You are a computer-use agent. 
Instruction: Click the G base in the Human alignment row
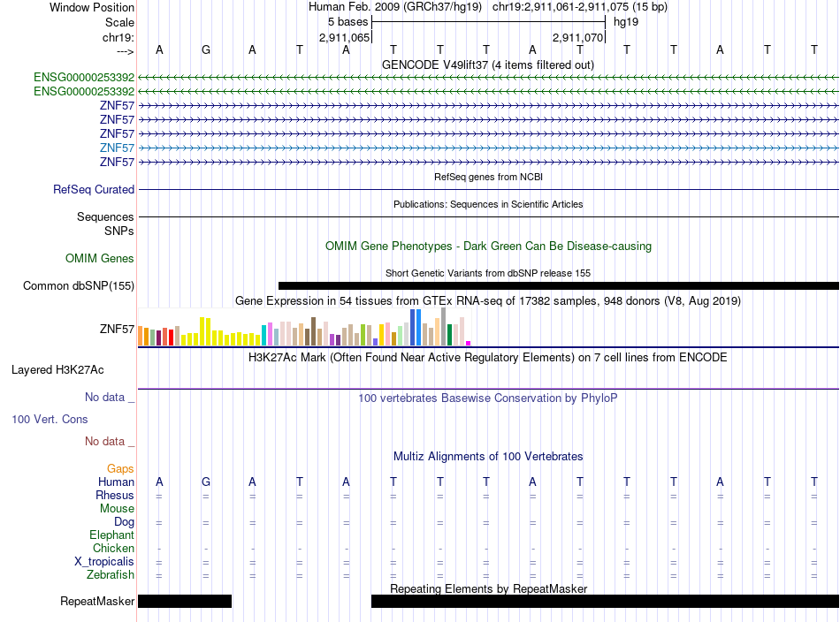[206, 482]
